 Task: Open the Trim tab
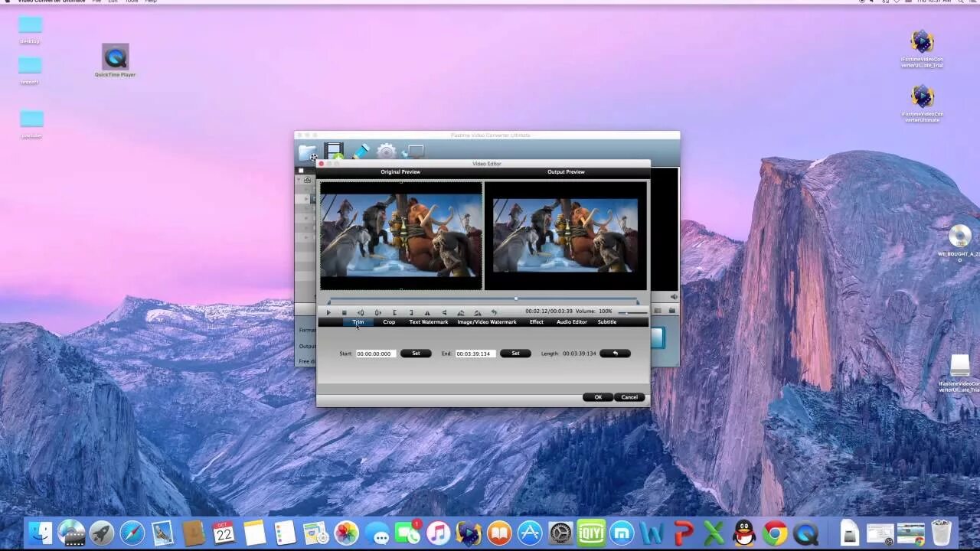coord(358,322)
